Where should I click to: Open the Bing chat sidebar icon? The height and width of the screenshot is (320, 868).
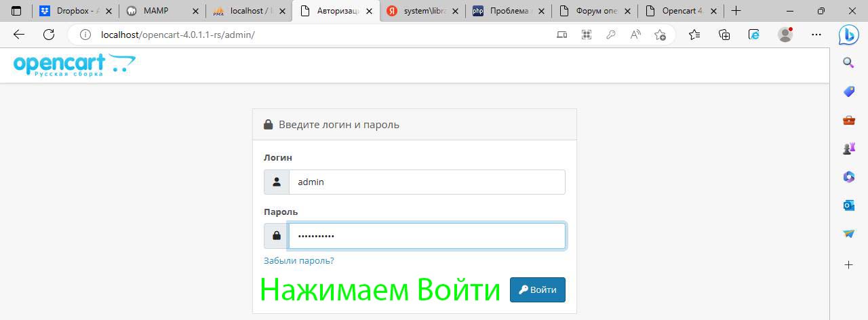pyautogui.click(x=848, y=35)
